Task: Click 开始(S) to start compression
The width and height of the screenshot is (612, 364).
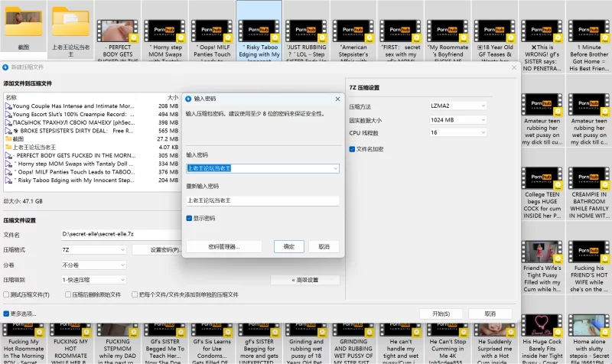Action: tap(441, 314)
